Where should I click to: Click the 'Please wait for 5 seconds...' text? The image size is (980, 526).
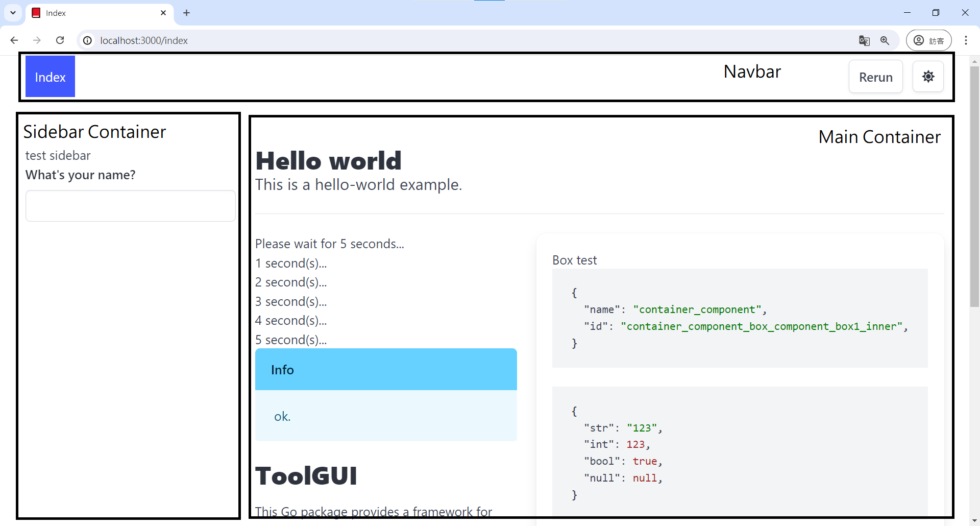330,244
